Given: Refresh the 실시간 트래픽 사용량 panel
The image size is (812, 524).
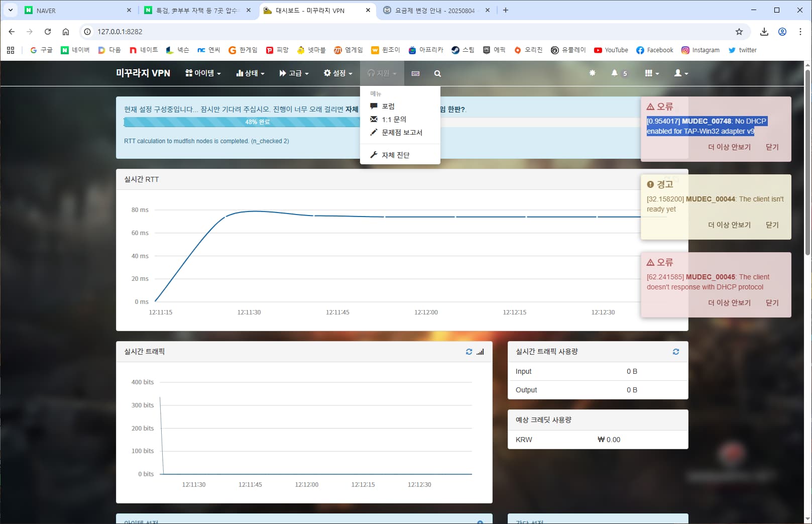Looking at the screenshot, I should click(676, 352).
